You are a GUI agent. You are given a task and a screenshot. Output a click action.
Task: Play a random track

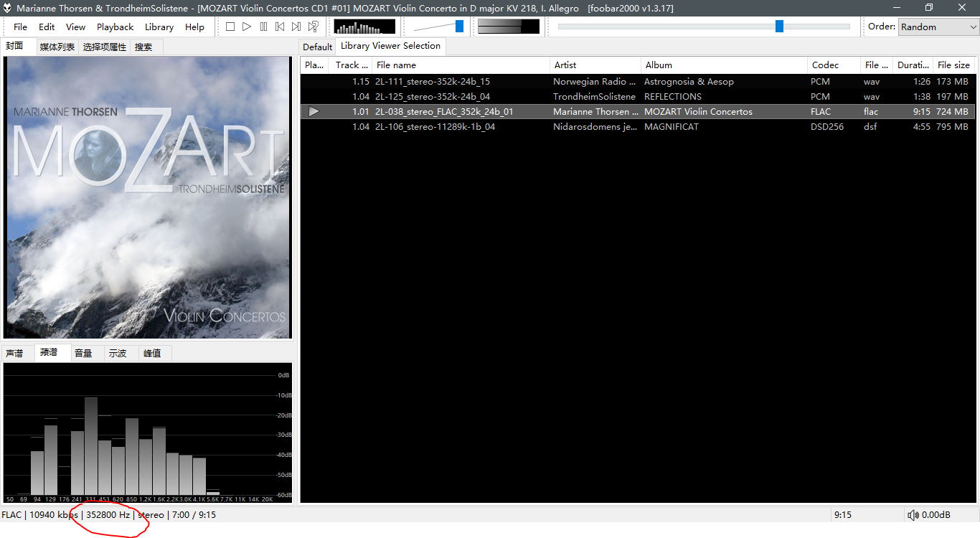(313, 27)
